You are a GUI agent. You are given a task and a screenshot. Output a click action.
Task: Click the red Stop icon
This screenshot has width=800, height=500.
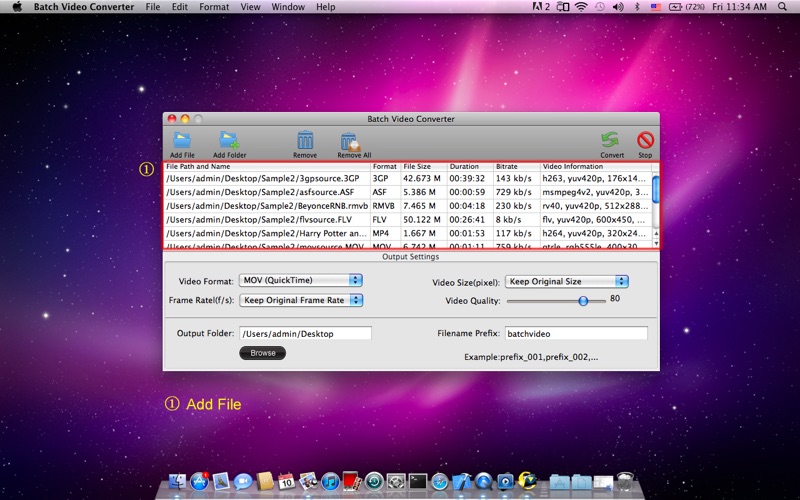point(645,140)
